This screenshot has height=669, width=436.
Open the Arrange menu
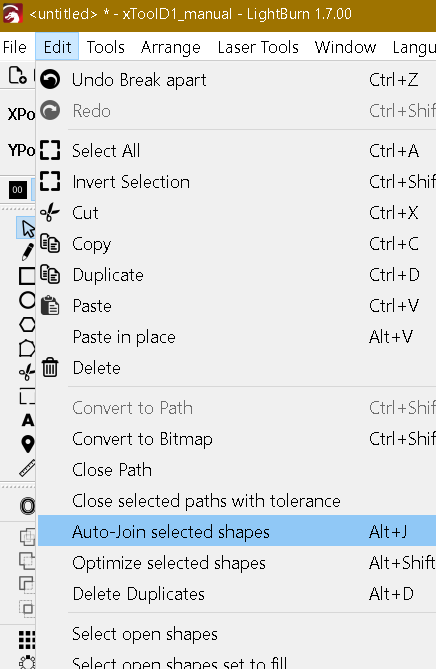170,47
